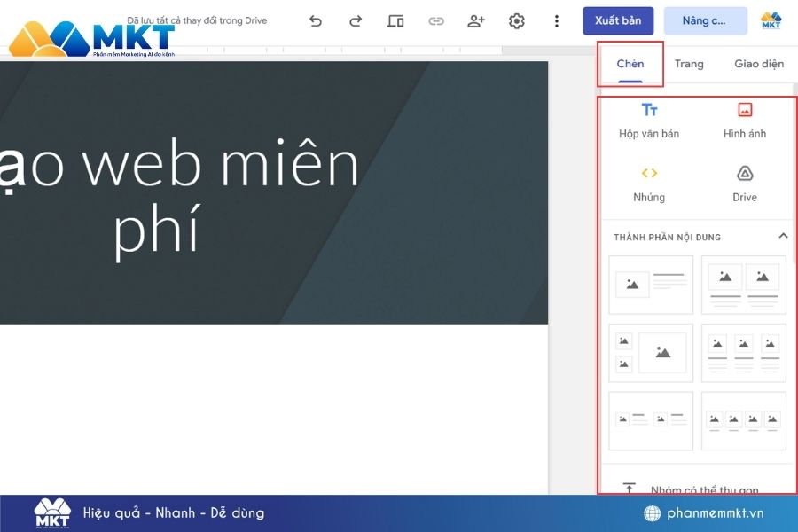Click the MKT account avatar
Screen dimensions: 798x532
click(771, 20)
